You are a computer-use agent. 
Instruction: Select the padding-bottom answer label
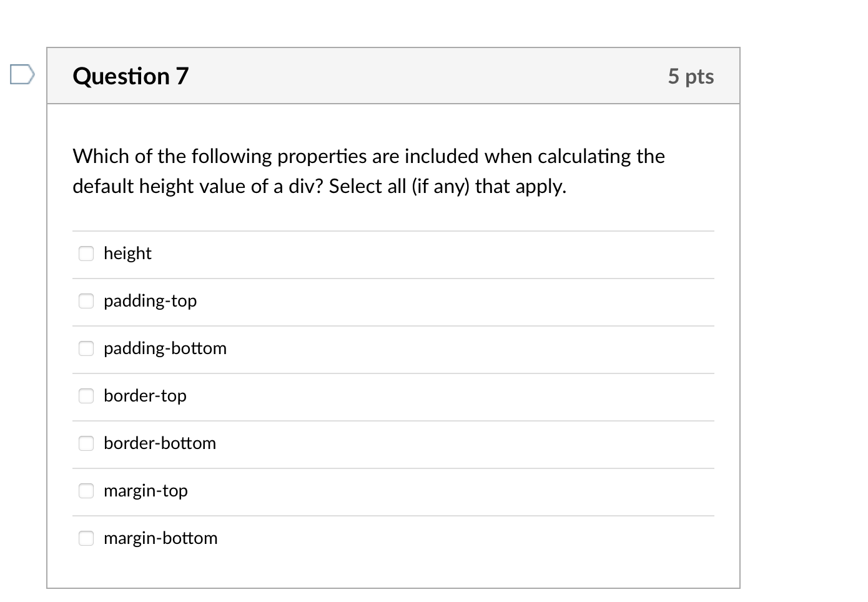click(x=164, y=348)
